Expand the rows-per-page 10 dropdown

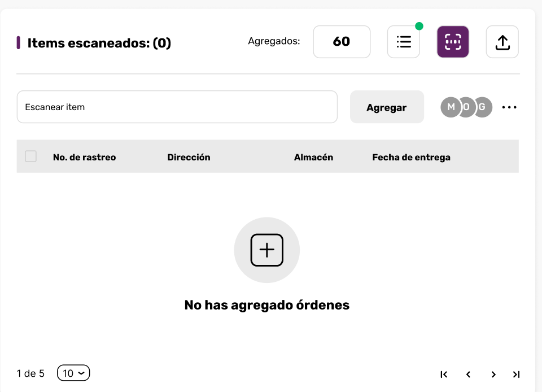(x=73, y=373)
